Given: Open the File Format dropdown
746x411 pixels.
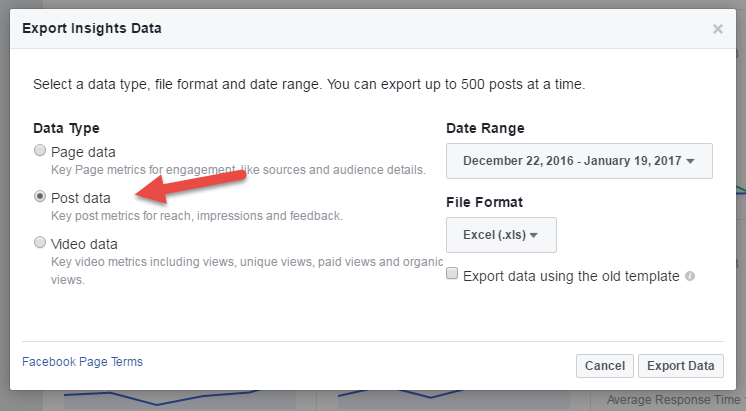Looking at the screenshot, I should coord(501,235).
